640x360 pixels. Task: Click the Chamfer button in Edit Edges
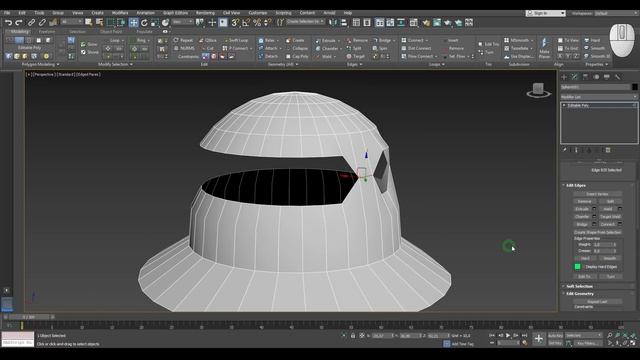coord(582,217)
